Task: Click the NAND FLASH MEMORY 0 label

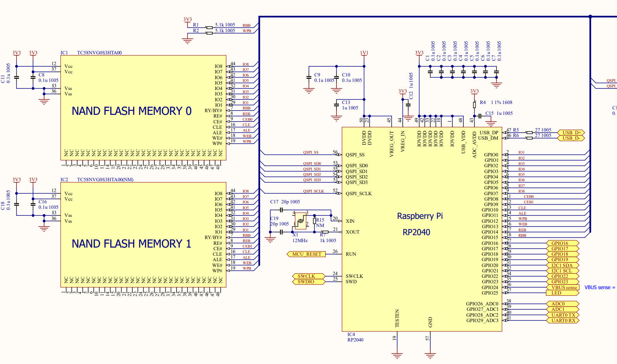Action: (x=132, y=111)
